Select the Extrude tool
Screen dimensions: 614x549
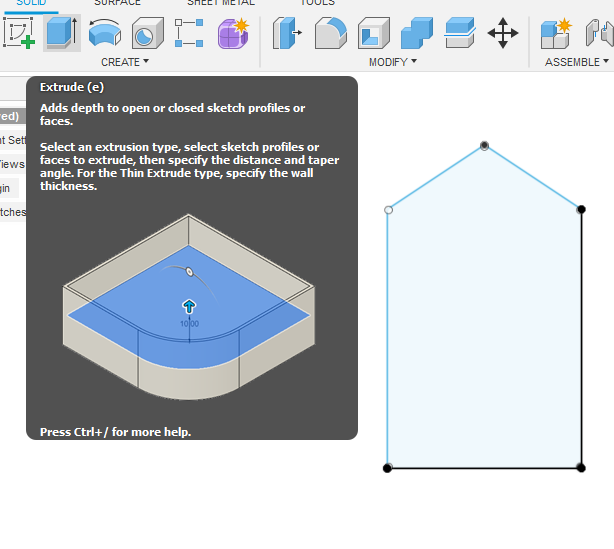pos(61,33)
